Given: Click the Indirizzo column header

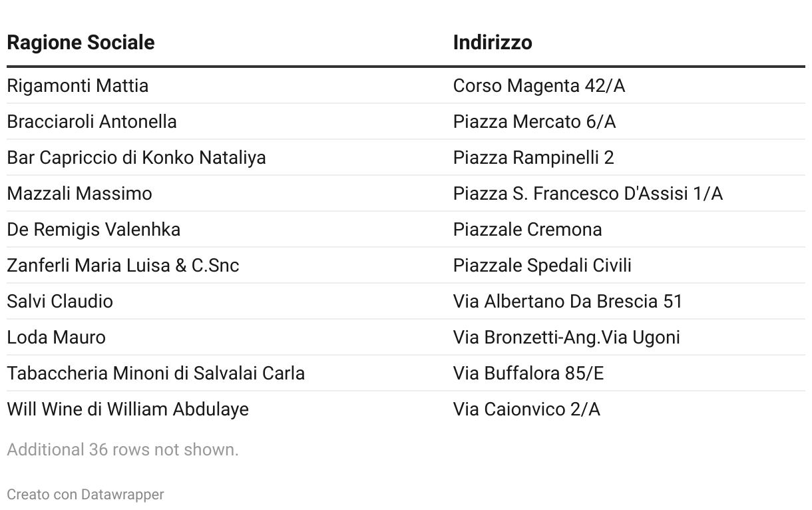Looking at the screenshot, I should pyautogui.click(x=493, y=43).
